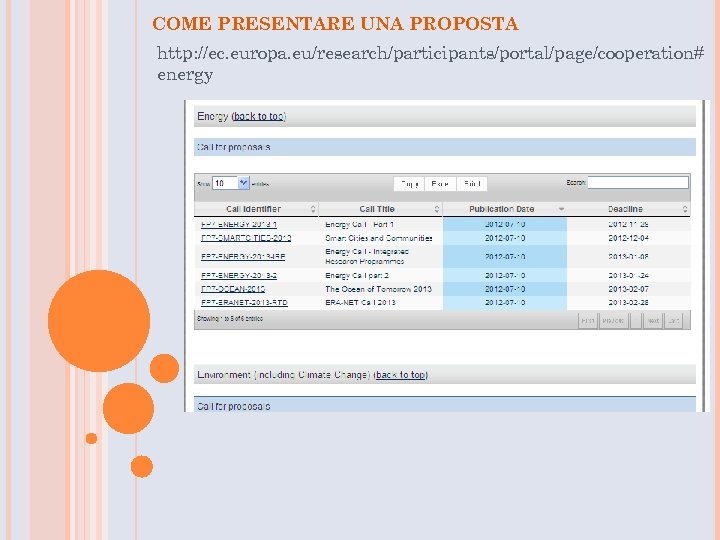The width and height of the screenshot is (720, 540).
Task: Sort by Call Title column header
Action: pos(380,209)
